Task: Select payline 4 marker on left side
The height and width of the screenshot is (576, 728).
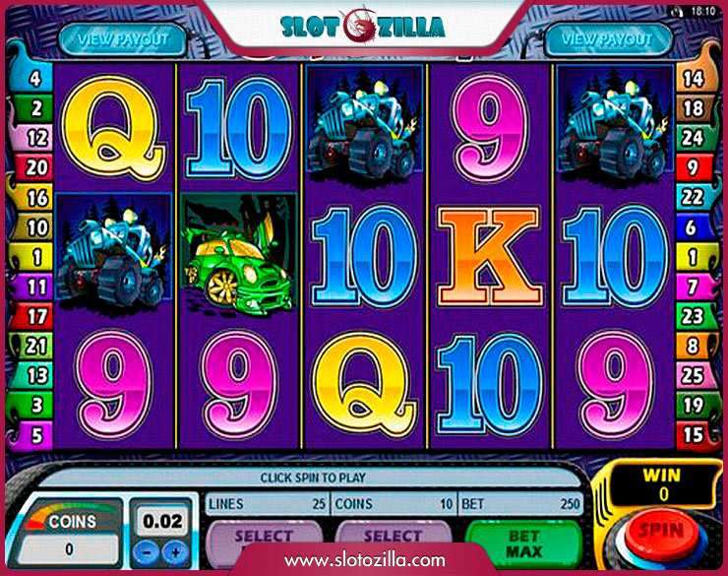Action: point(33,79)
